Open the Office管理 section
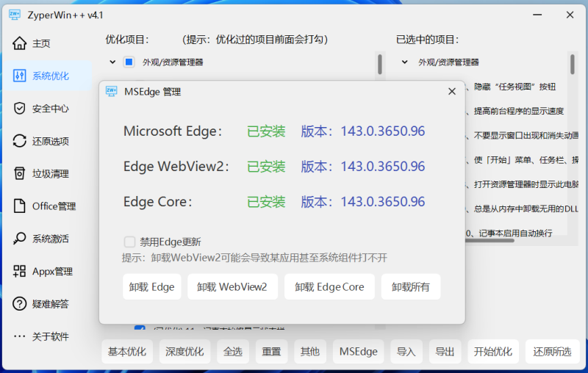The image size is (588, 373). coord(48,206)
